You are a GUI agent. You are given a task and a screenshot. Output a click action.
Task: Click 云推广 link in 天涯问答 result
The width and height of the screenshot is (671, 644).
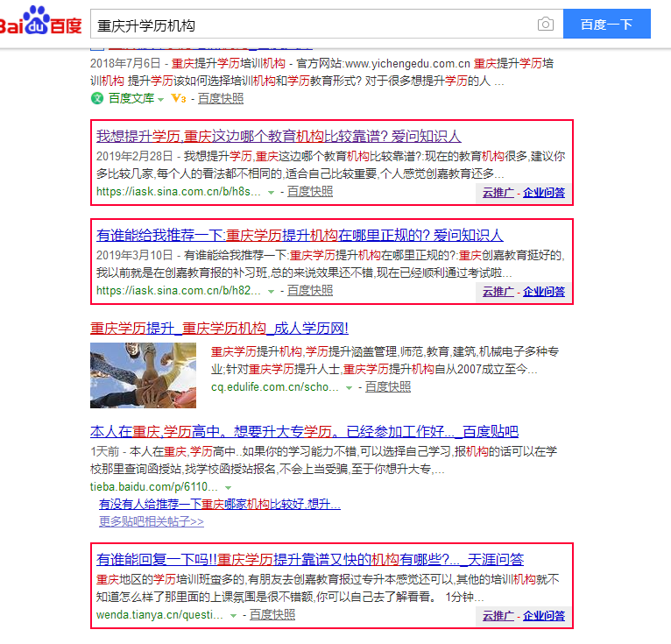point(498,616)
